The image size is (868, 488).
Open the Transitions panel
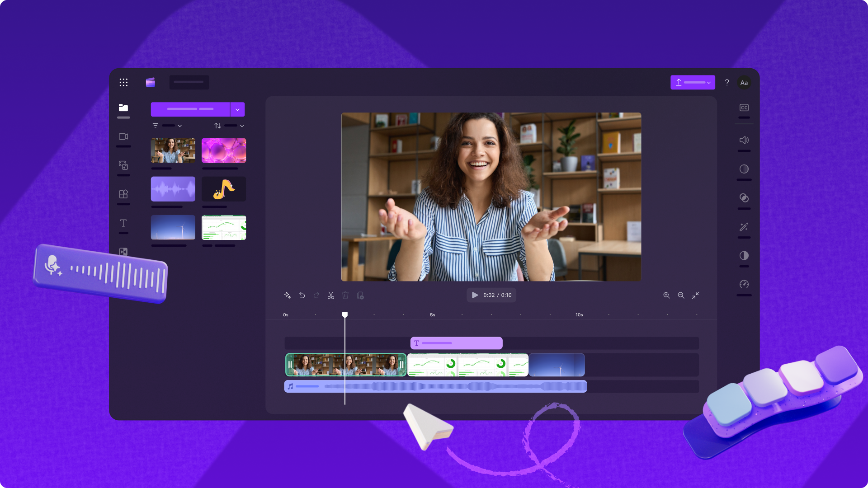pyautogui.click(x=123, y=252)
